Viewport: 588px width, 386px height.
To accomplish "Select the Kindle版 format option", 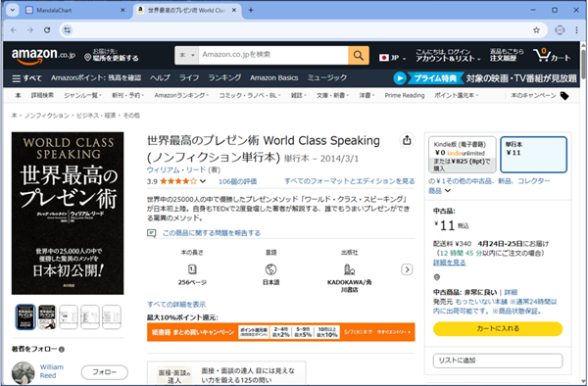I will tap(462, 155).
